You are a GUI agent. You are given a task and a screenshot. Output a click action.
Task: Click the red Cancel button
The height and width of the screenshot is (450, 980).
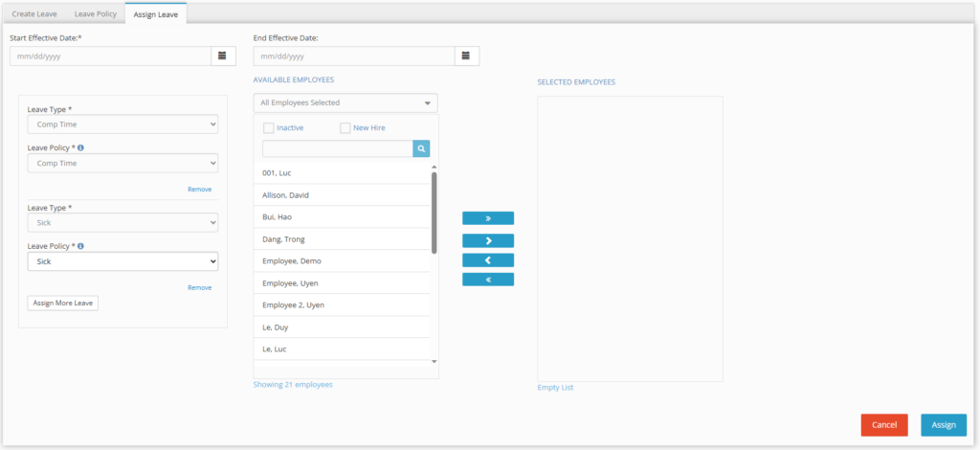click(884, 425)
